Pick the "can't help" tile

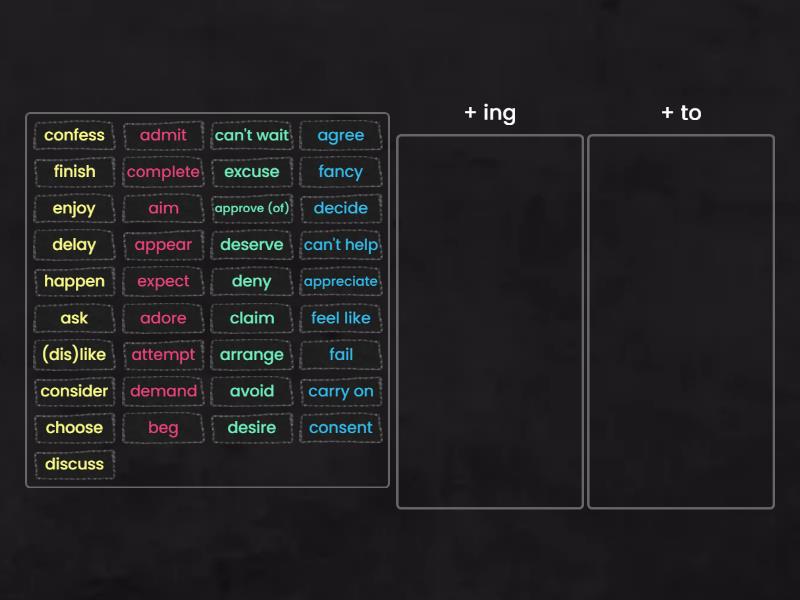(x=340, y=245)
